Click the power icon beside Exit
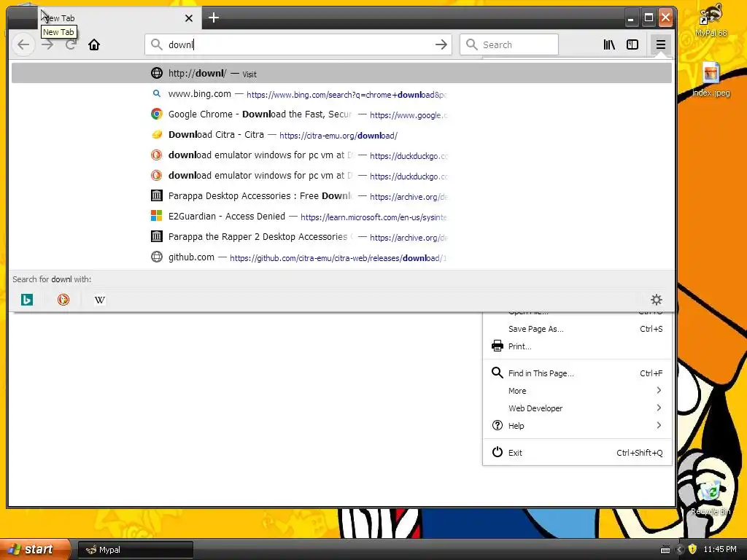 (x=498, y=452)
